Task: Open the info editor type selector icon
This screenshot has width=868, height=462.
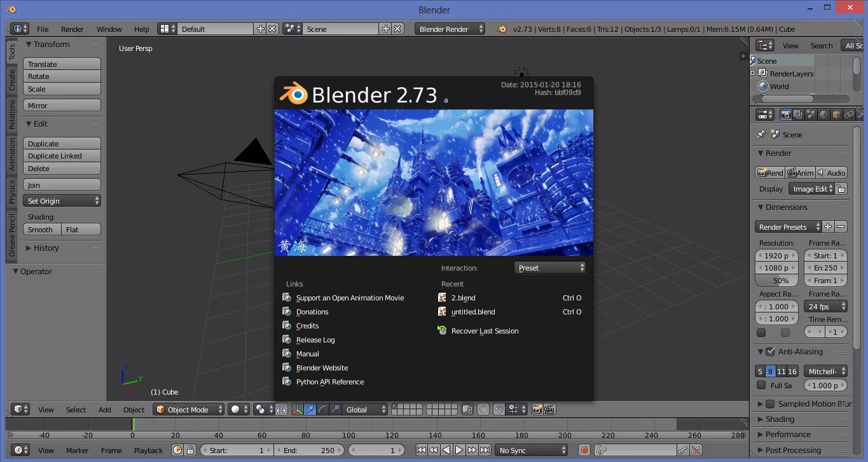Action: pyautogui.click(x=20, y=29)
